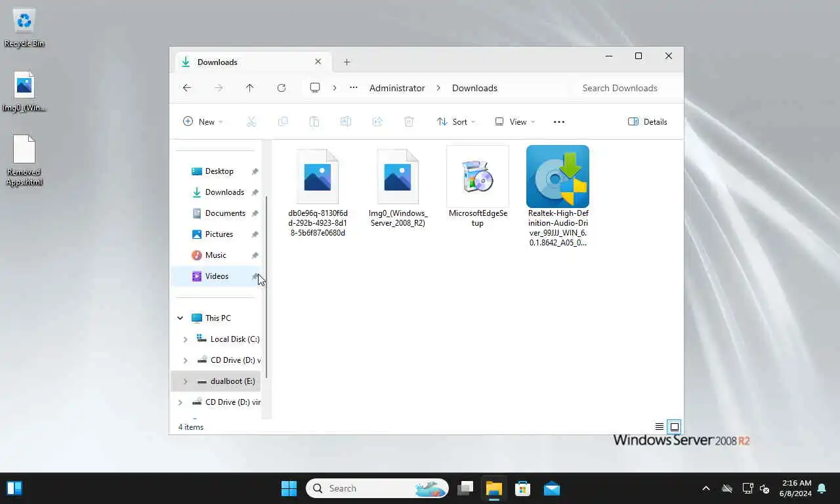Open the Recycle Bin desktop icon
Viewport: 840px width, 504px height.
click(24, 28)
